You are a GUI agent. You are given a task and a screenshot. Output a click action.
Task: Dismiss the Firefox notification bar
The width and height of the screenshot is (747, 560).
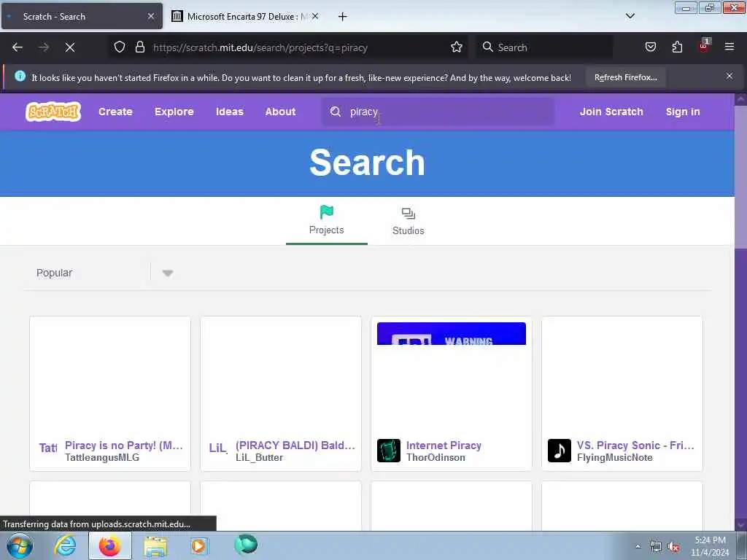point(729,76)
